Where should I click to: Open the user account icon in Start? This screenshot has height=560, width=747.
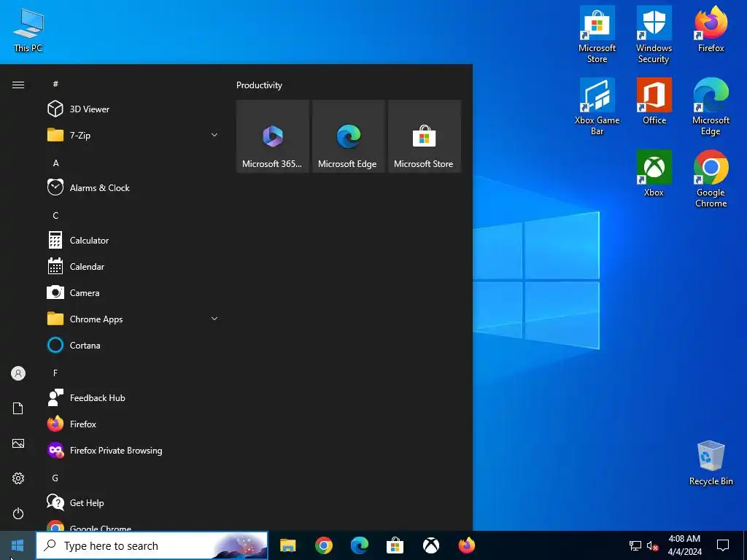18,373
